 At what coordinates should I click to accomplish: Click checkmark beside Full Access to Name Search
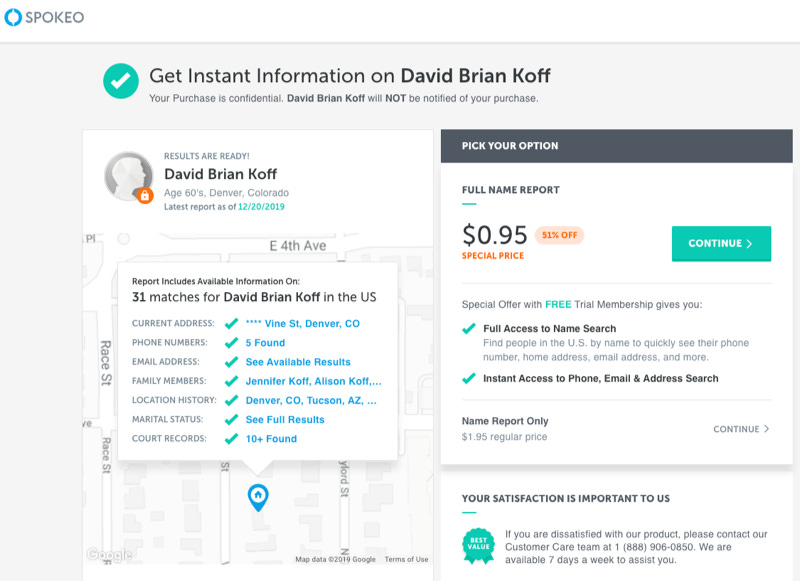(x=469, y=329)
